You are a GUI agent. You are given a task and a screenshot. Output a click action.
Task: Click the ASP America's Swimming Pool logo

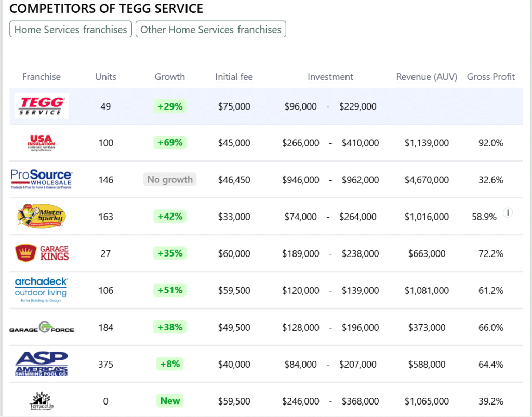(42, 364)
